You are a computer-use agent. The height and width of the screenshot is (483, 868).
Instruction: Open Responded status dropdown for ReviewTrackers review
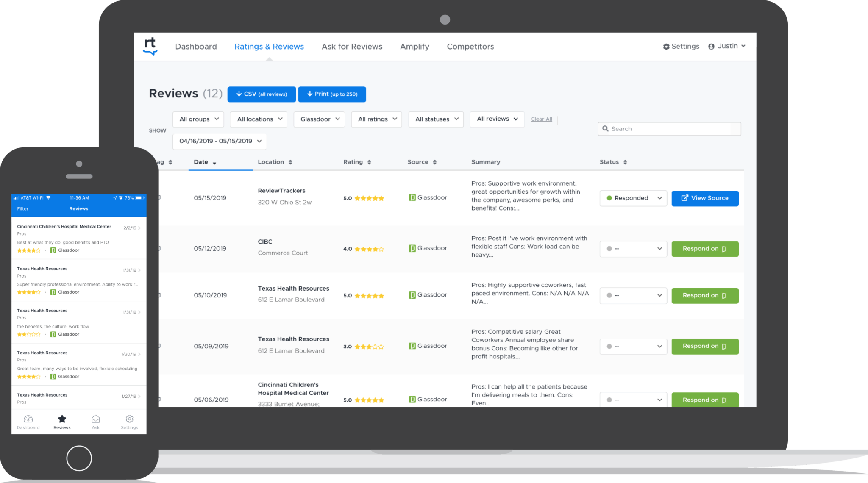(634, 198)
